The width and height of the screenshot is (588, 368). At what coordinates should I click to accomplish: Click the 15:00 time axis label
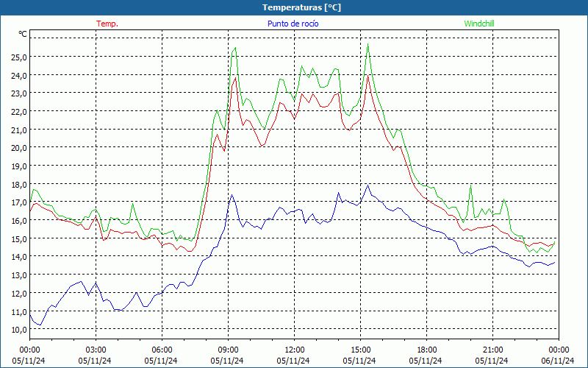pyautogui.click(x=360, y=350)
